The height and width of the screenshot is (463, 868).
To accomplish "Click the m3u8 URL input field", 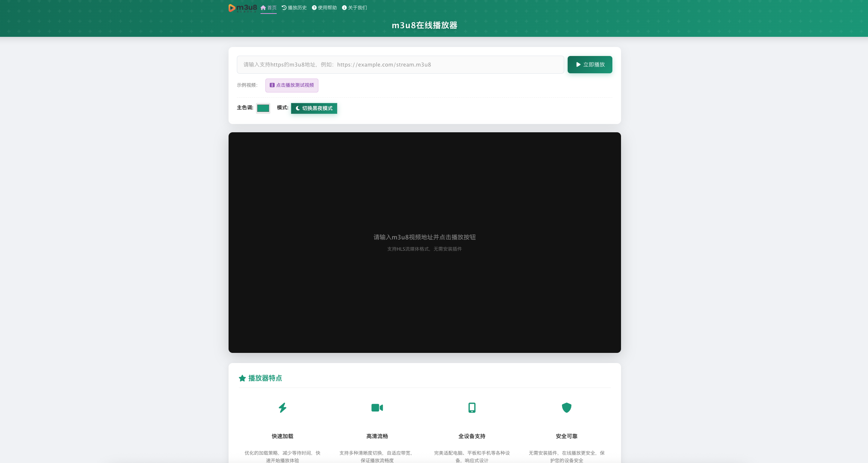I will (x=400, y=65).
